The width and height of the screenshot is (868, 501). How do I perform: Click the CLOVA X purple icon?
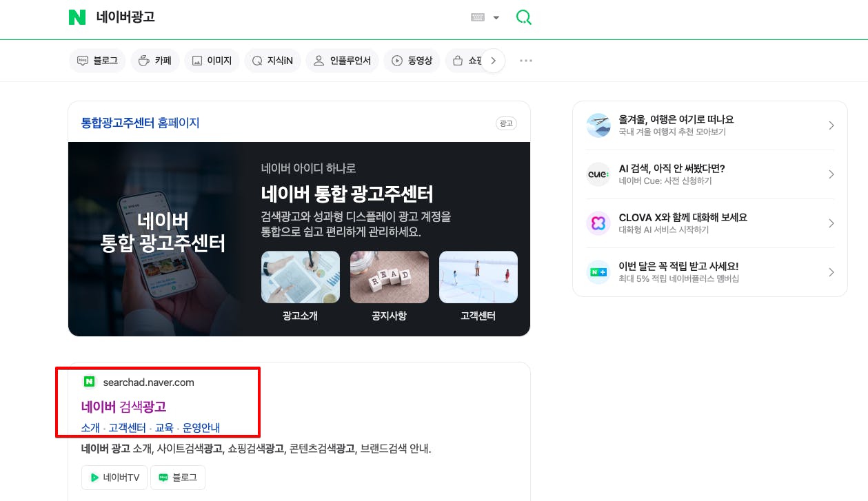[x=598, y=223]
